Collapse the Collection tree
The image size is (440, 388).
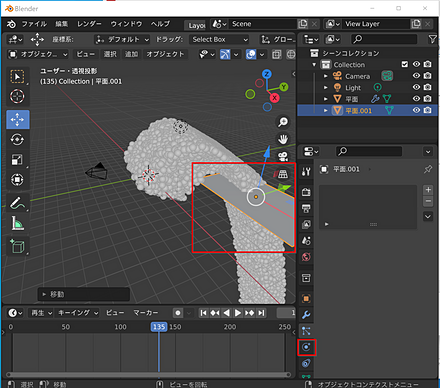314,64
